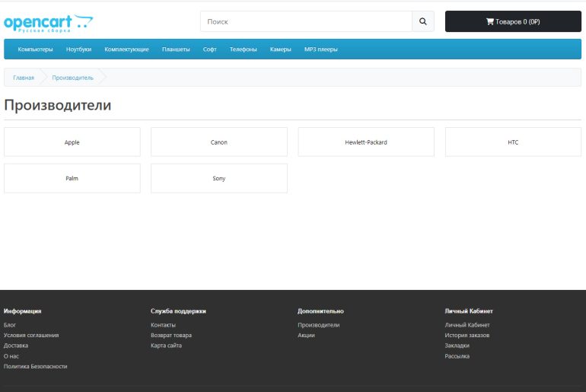The height and width of the screenshot is (392, 586).
Task: Open the shopping cart button
Action: [513, 22]
